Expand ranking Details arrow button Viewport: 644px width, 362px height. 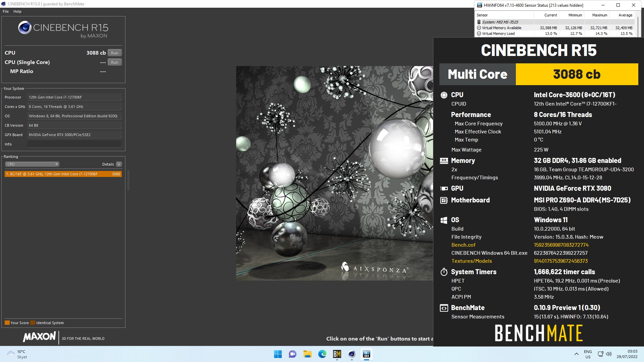point(119,164)
